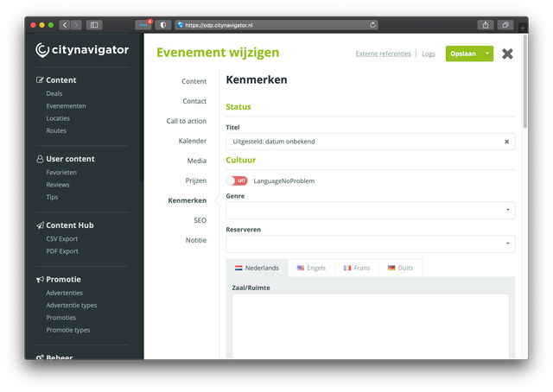Open the Notitie form section

(196, 240)
